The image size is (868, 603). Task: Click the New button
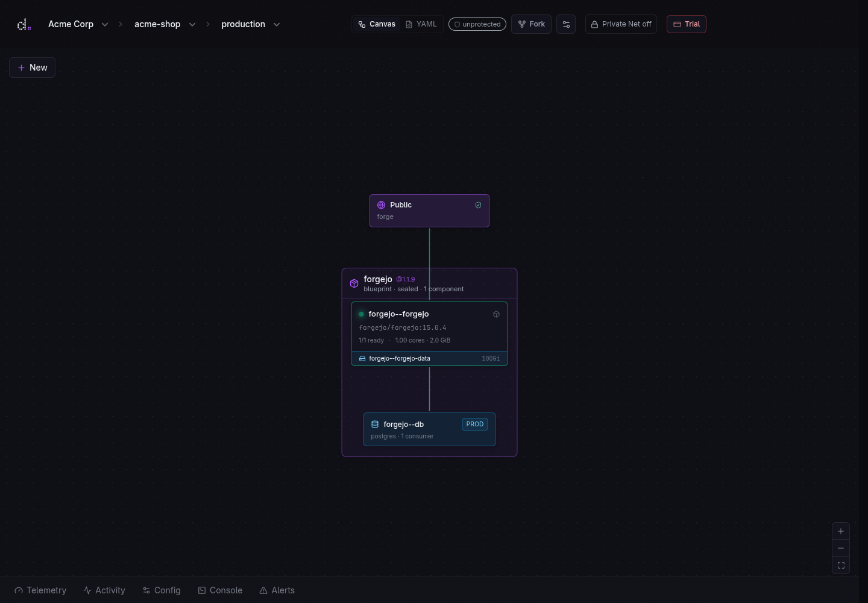tap(33, 68)
